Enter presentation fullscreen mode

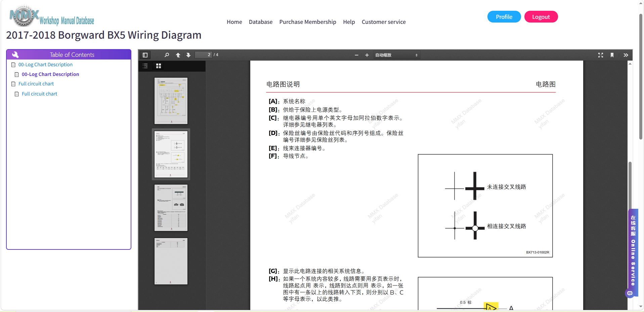[x=601, y=55]
